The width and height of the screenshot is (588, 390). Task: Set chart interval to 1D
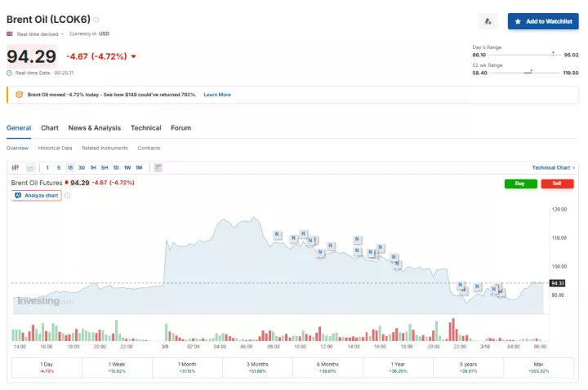116,167
